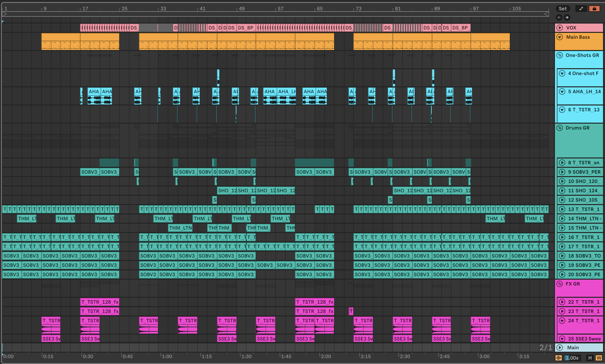The image size is (605, 364).
Task: Toggle optimize arrangement height H button
Action: [590, 358]
